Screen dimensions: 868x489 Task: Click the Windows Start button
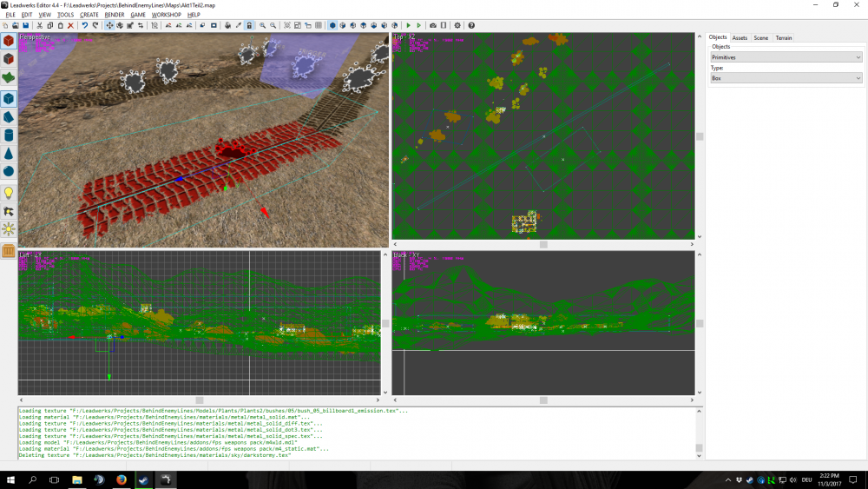pyautogui.click(x=11, y=479)
